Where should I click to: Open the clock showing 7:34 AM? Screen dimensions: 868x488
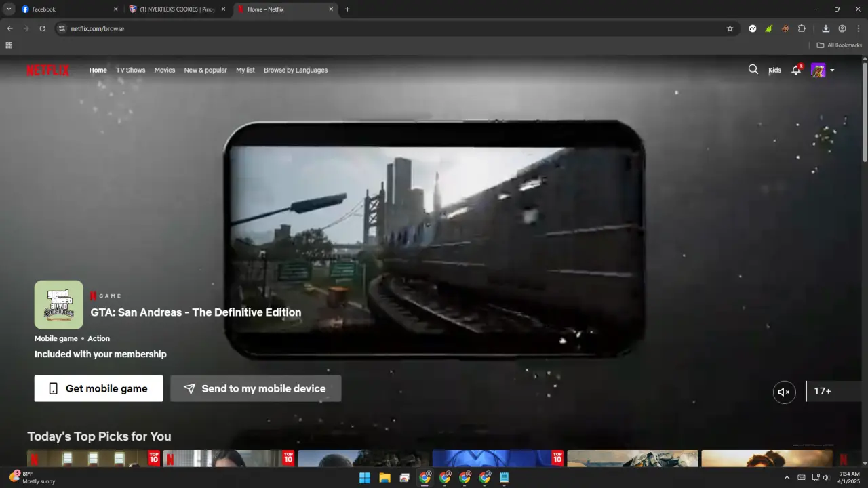point(849,477)
